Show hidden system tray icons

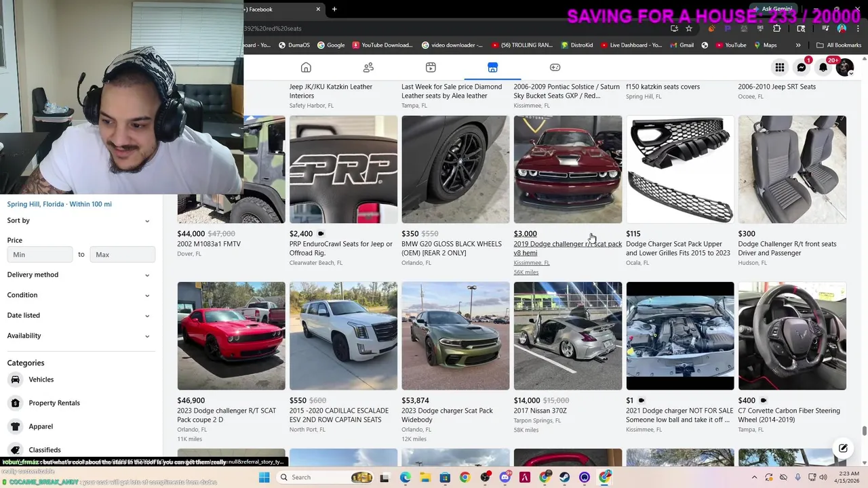tap(754, 477)
